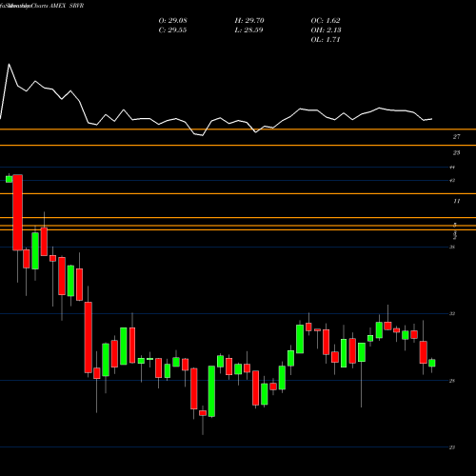Click the peak of the white indicator line
This screenshot has width=476, height=476.
click(x=9, y=64)
